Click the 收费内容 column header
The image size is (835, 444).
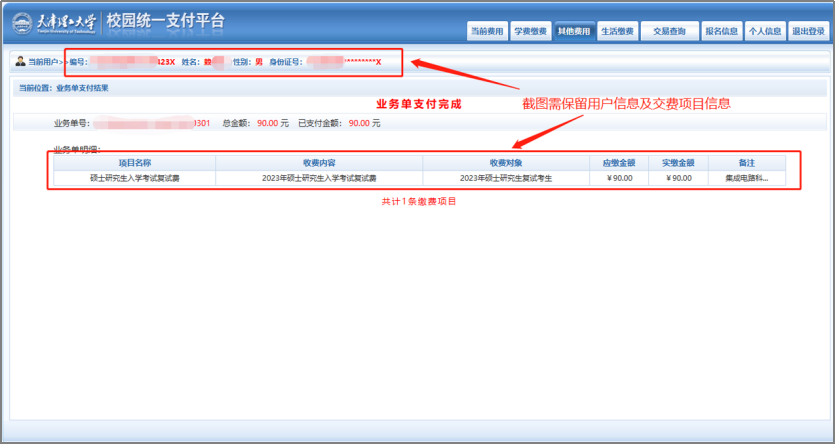(x=319, y=162)
